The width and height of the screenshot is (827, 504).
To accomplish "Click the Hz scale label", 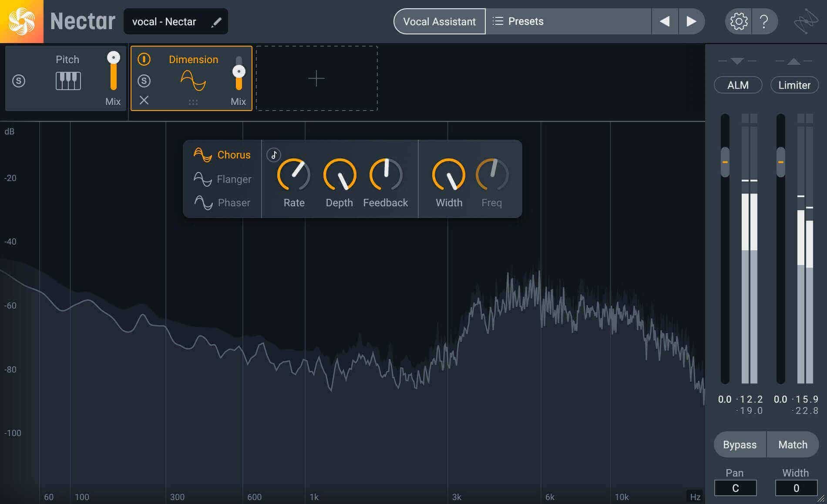I will pyautogui.click(x=695, y=497).
